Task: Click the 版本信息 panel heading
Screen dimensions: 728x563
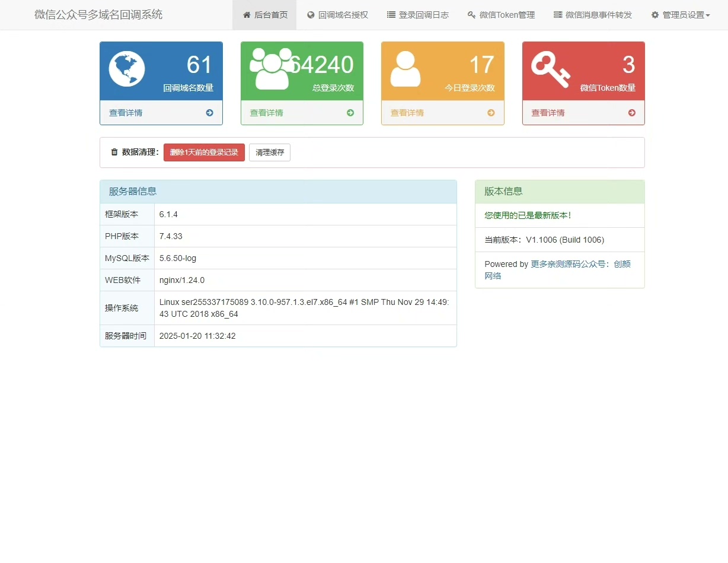Action: (x=560, y=192)
